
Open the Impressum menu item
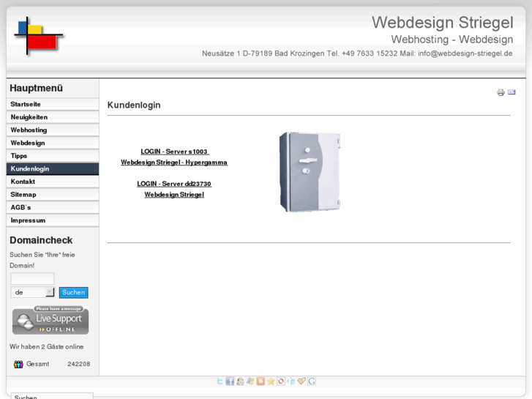coord(53,220)
